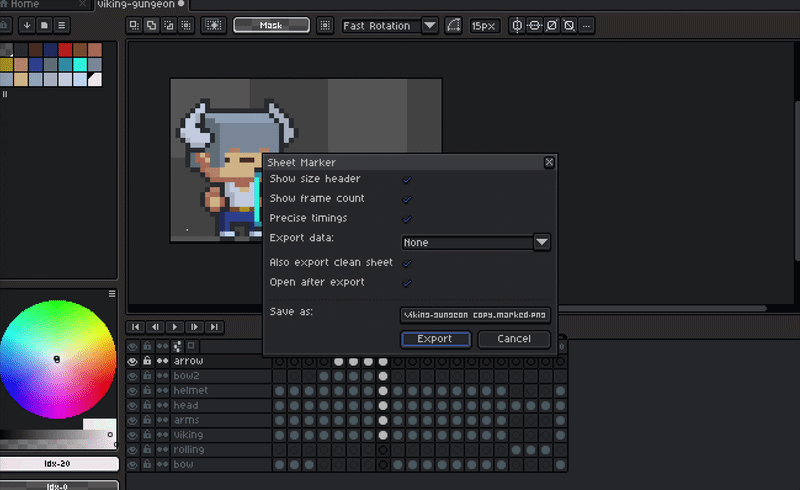Toggle Open after export checkbox
Image resolution: width=800 pixels, height=490 pixels.
point(407,283)
